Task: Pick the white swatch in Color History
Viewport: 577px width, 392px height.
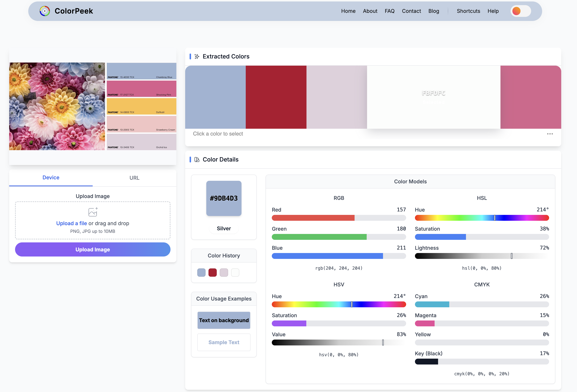Action: (235, 272)
